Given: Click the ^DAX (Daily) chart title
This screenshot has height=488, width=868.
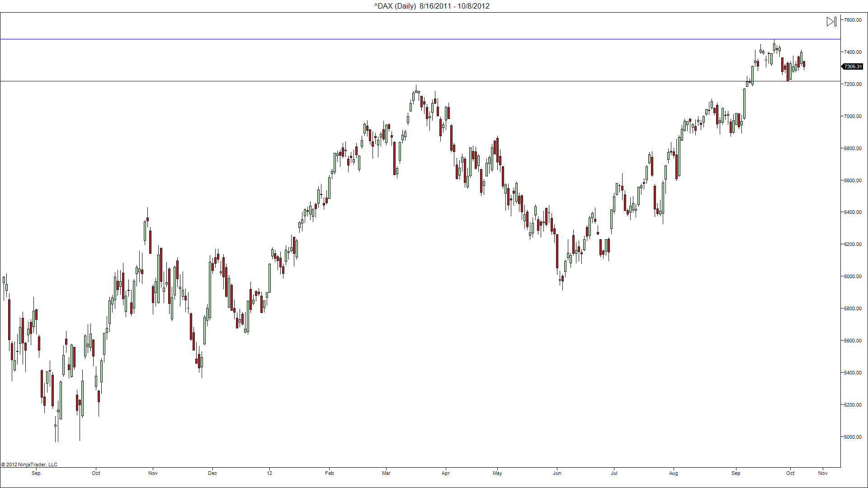Looking at the screenshot, I should tap(432, 6).
